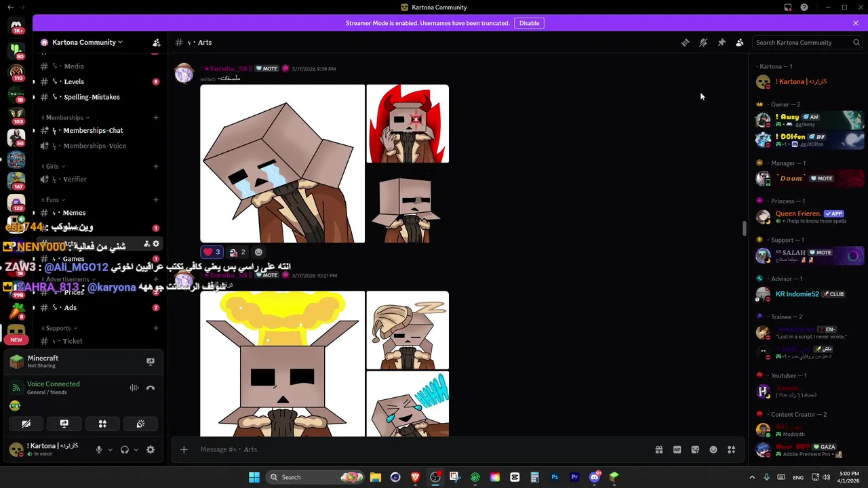868x488 pixels.
Task: Open the gift icon in message bar
Action: pos(658,449)
